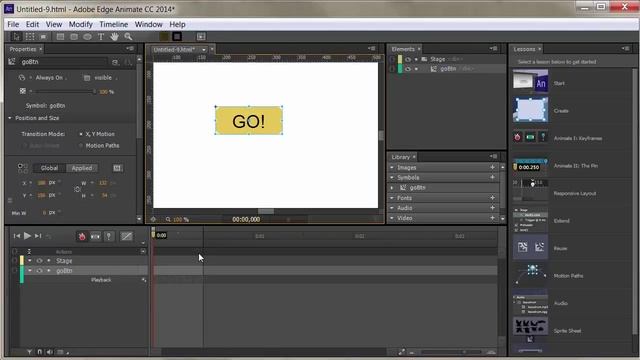640x360 pixels.
Task: Select the Rectangle tool
Action: pos(60,37)
